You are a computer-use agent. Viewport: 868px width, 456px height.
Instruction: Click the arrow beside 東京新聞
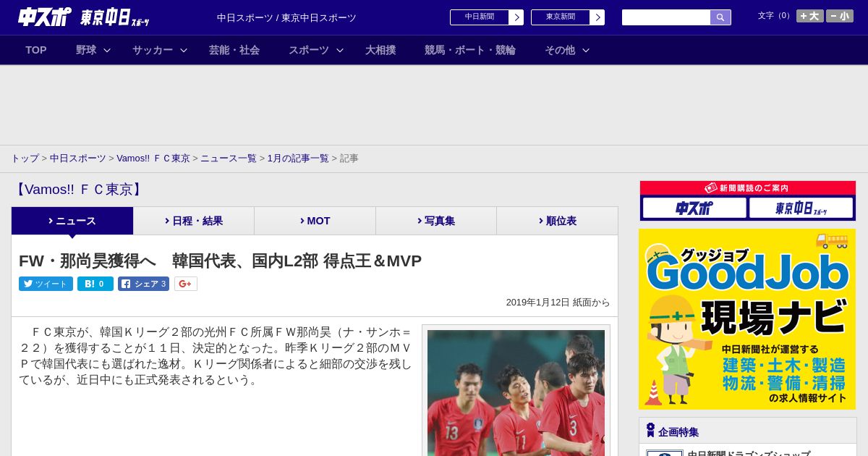coord(597,17)
